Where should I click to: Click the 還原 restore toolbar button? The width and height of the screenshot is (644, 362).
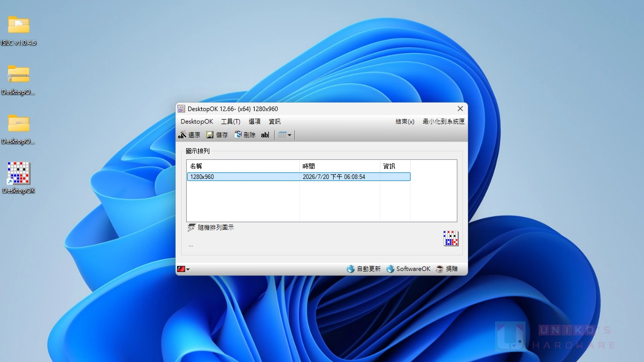pos(189,135)
